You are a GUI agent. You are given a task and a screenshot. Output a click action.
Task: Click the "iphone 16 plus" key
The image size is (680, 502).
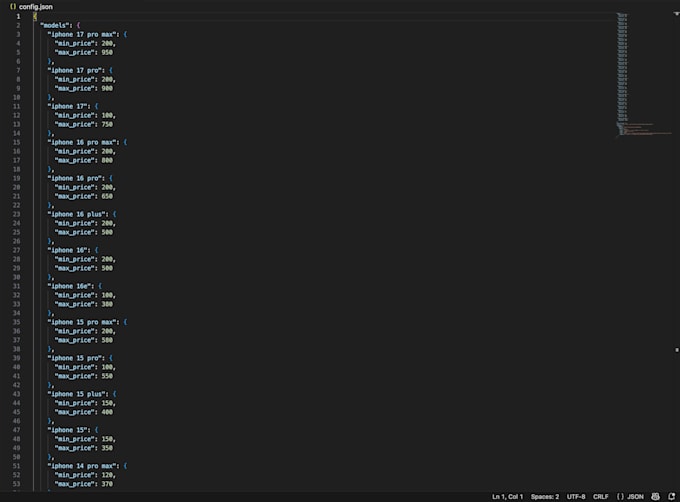[78, 214]
